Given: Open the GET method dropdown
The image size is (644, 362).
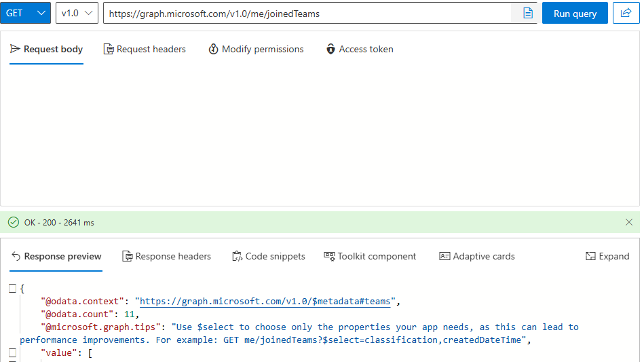Looking at the screenshot, I should pos(26,13).
